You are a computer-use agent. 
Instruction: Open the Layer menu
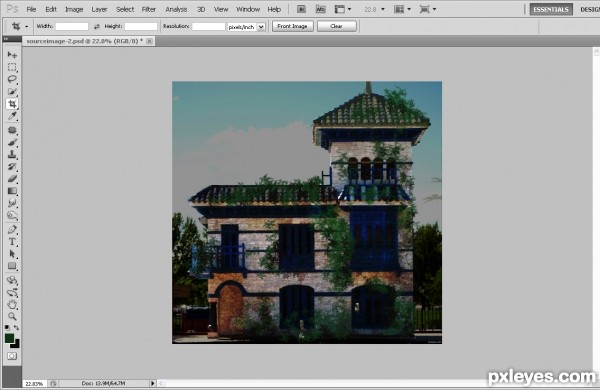(99, 9)
